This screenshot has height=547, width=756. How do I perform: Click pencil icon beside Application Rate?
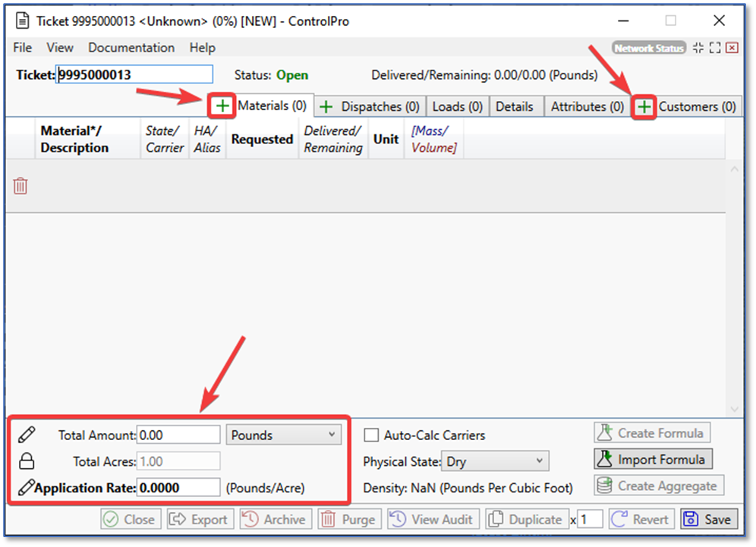click(x=26, y=487)
